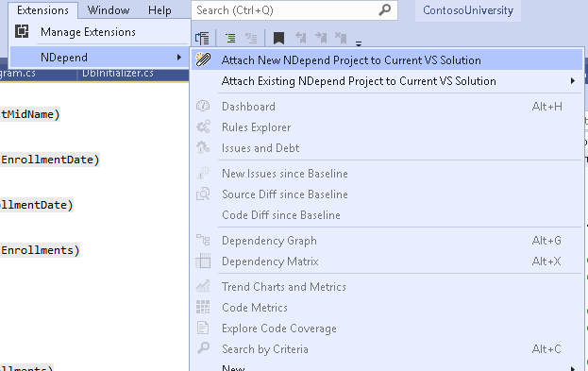
Task: Clear all bookmarks toolbar icon
Action: click(x=341, y=38)
